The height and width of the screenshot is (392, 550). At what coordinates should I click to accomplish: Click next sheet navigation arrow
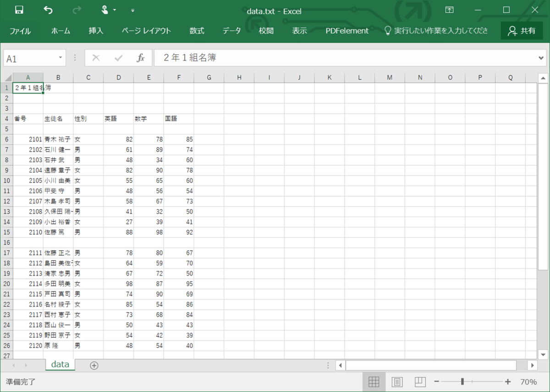tap(26, 365)
